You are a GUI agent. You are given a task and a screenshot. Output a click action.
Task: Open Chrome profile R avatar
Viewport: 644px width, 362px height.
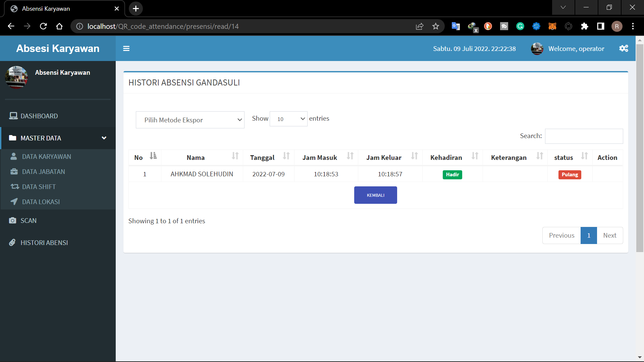coord(617,26)
